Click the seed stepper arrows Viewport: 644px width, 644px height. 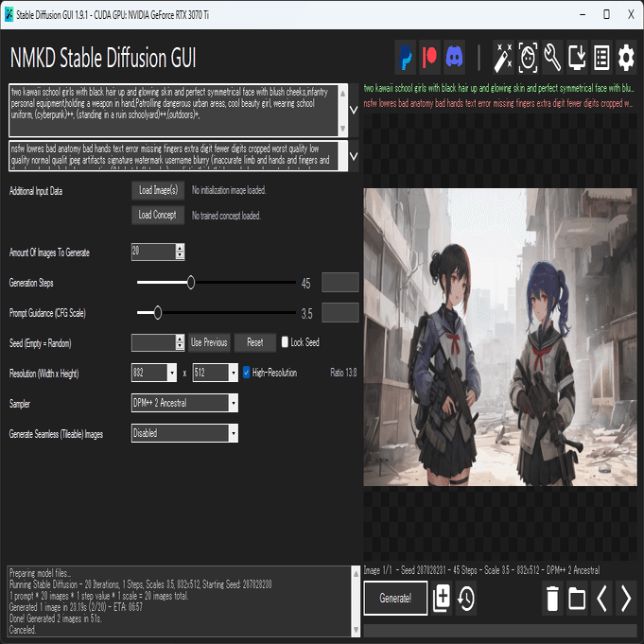180,342
